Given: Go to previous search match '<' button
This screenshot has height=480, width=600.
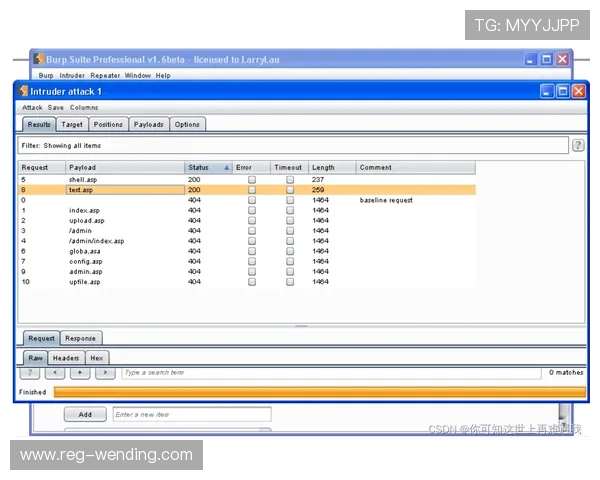Looking at the screenshot, I should coord(56,373).
